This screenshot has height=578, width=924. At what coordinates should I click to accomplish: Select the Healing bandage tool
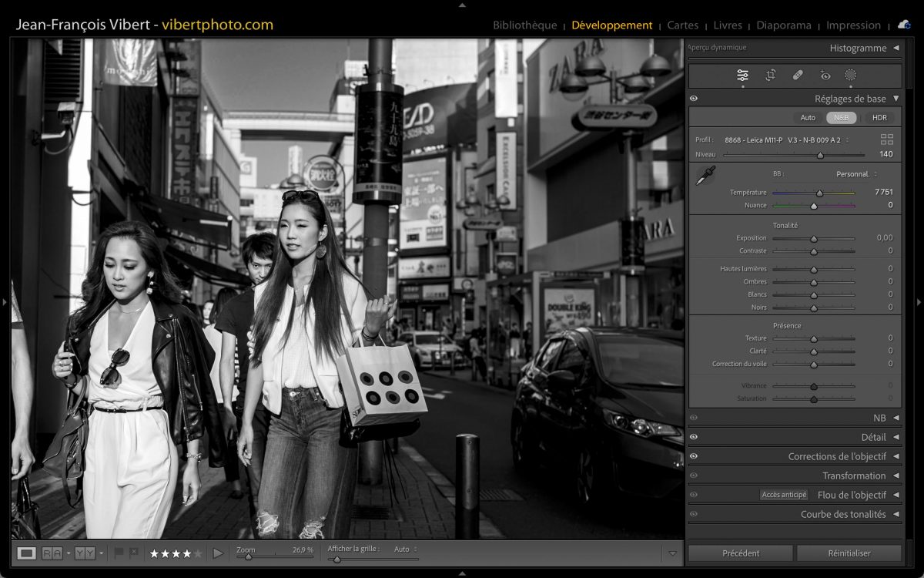coord(798,76)
